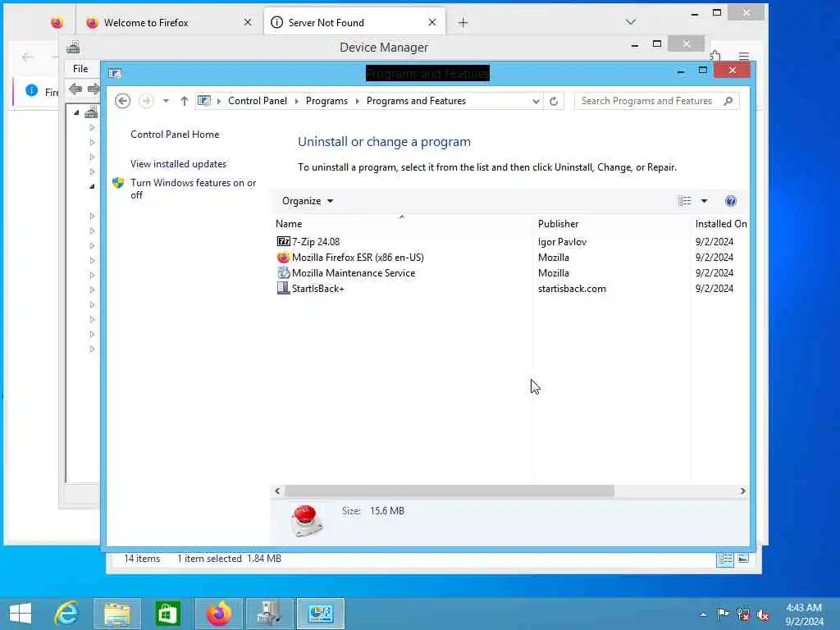Click Programs and Features window icon
The width and height of the screenshot is (840, 630).
tap(115, 73)
